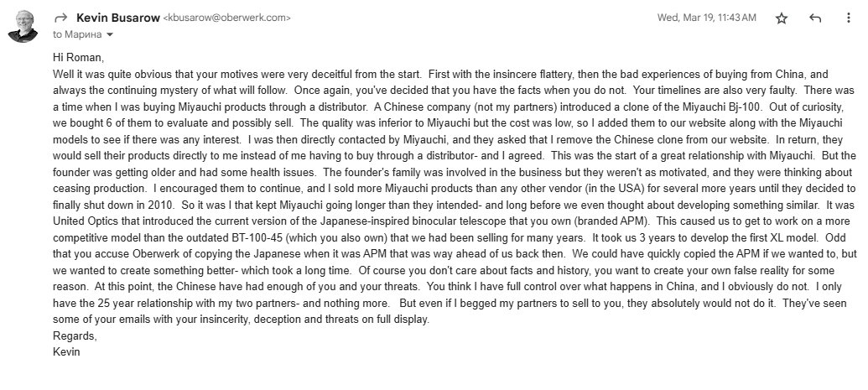The height and width of the screenshot is (390, 868).
Task: Click the kbusarow@oberwerk.com email address
Action: 227,18
